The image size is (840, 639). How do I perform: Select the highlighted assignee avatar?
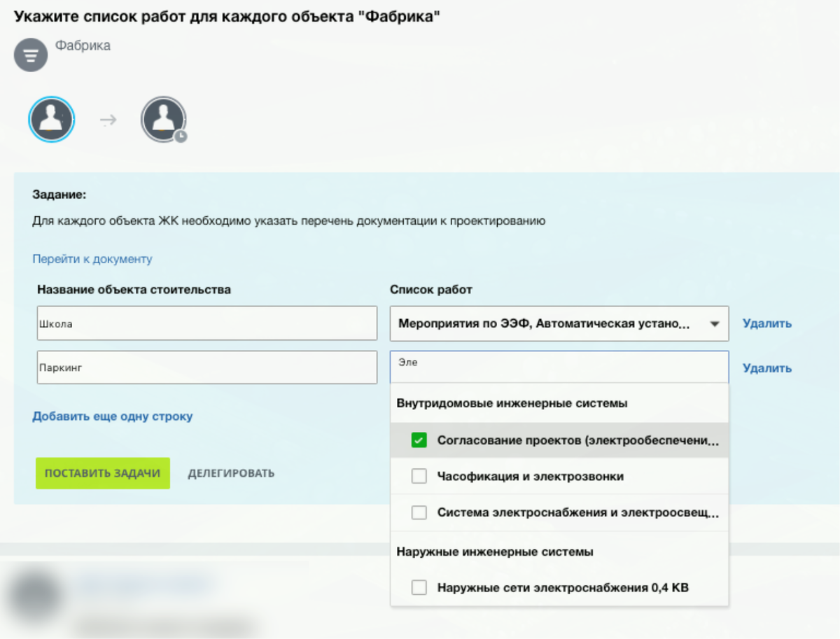tap(51, 120)
